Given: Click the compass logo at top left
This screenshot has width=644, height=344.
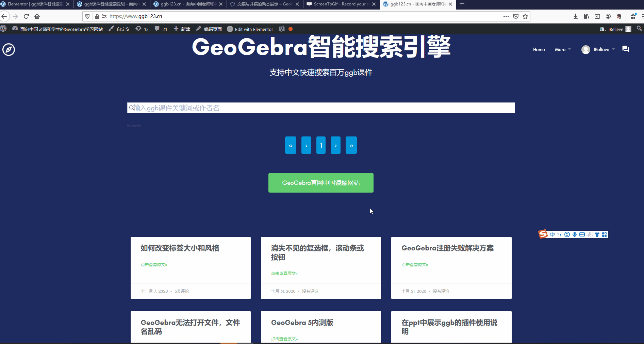Looking at the screenshot, I should 8,49.
